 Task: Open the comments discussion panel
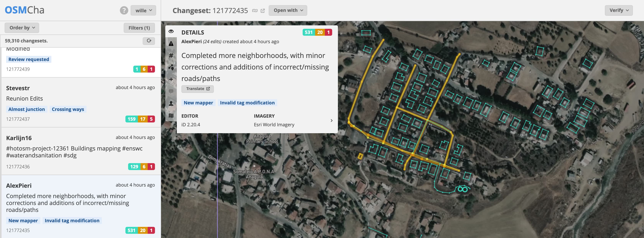click(x=171, y=91)
